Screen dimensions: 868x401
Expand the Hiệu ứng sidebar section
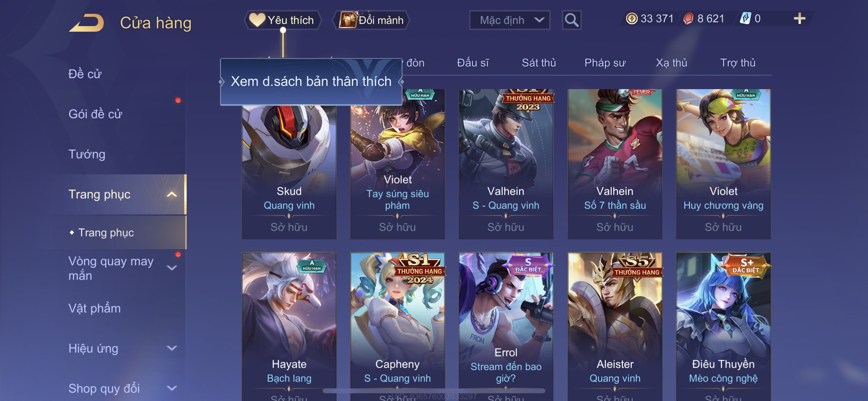[172, 348]
